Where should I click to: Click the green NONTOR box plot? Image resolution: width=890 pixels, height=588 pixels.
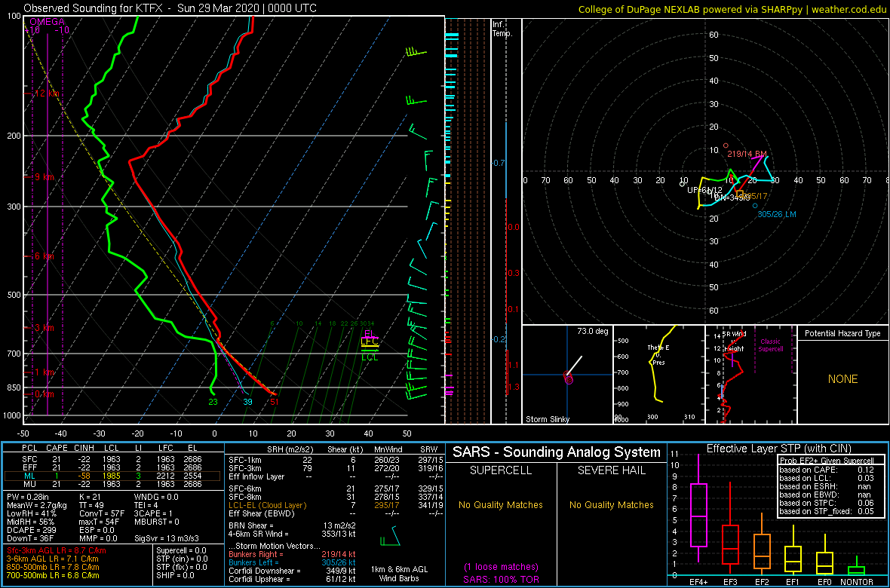click(857, 564)
